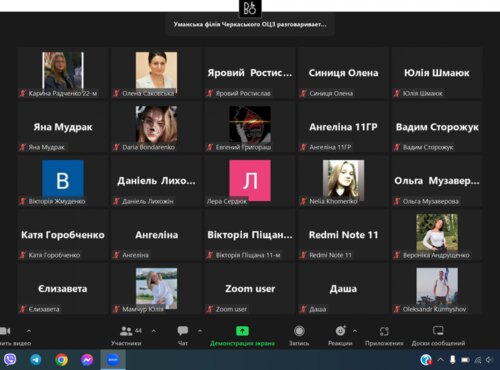The image size is (500, 370).
Task: Select Олена Саковська participant photo
Action: click(x=156, y=71)
